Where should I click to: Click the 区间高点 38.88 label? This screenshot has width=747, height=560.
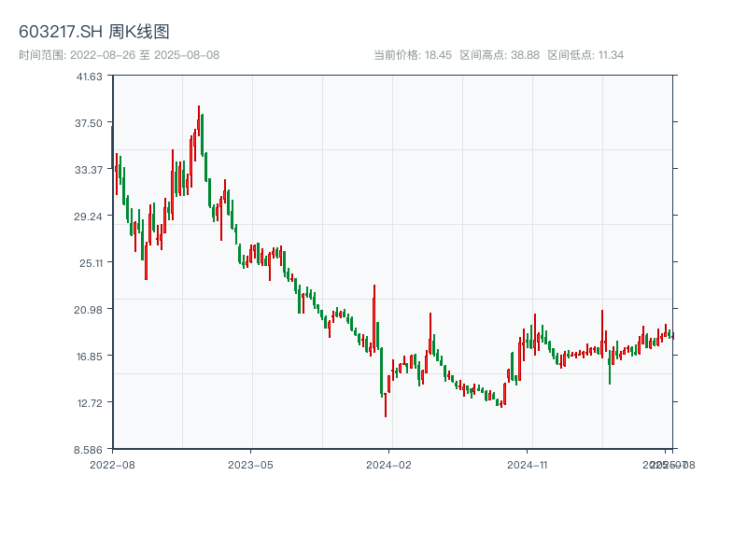[x=500, y=55]
